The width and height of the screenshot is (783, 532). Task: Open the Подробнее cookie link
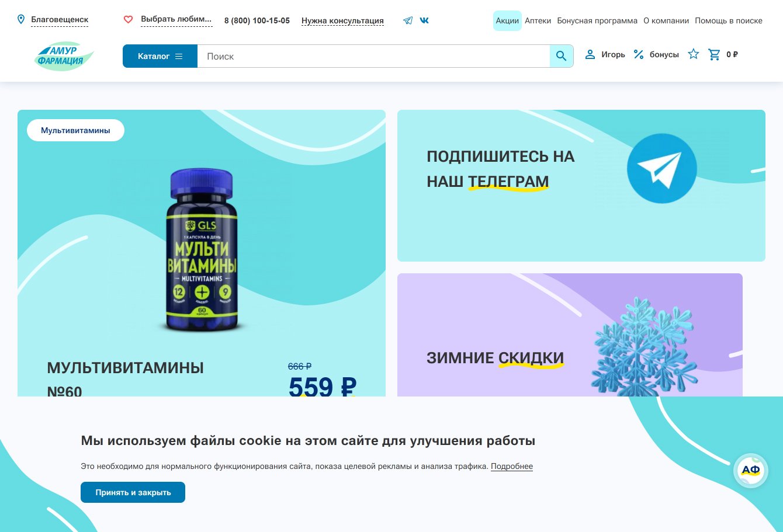(x=512, y=466)
